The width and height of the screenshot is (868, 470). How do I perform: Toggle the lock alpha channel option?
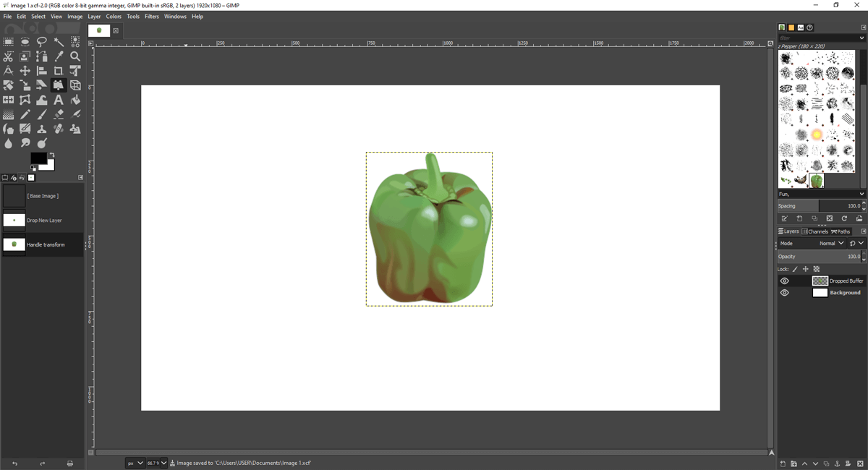coord(817,269)
